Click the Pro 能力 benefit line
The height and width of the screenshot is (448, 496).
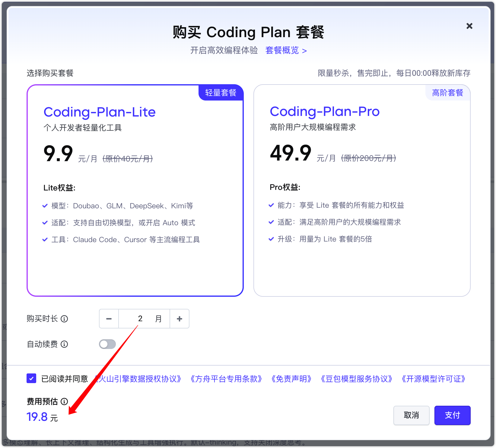click(336, 205)
